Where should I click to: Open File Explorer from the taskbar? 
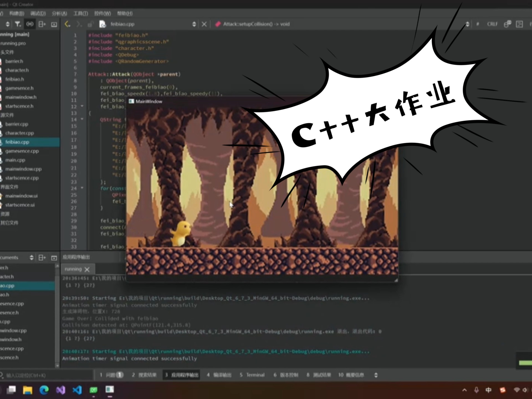28,390
